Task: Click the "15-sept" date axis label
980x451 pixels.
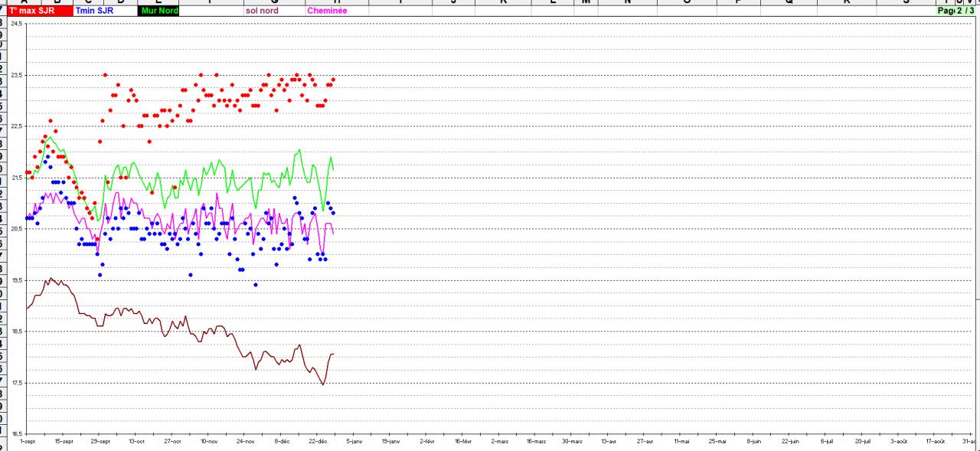Action: (64, 442)
